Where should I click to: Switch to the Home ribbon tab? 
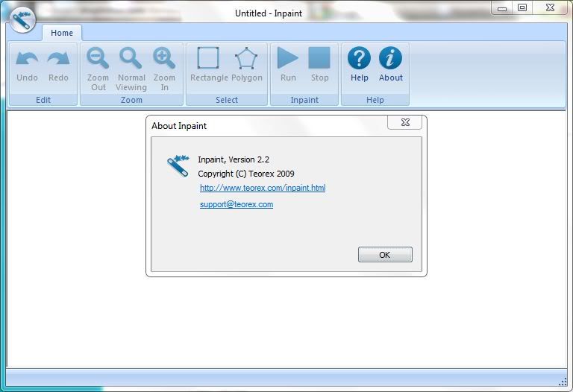62,33
